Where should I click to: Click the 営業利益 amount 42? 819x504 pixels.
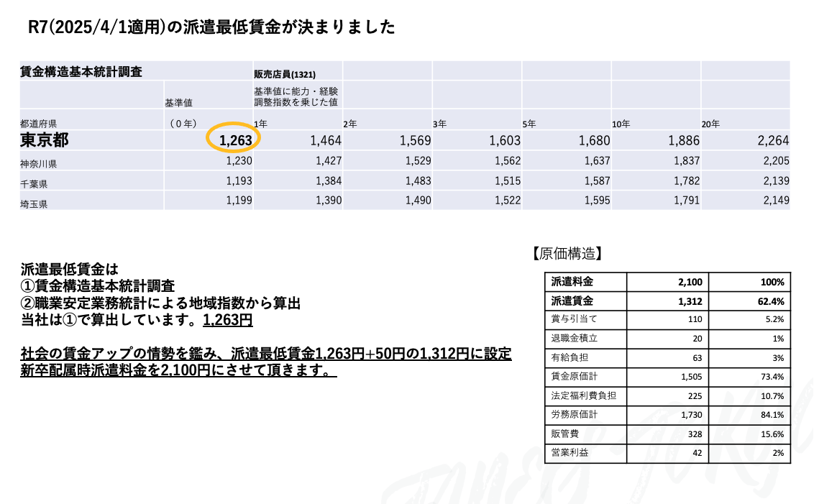coord(697,453)
